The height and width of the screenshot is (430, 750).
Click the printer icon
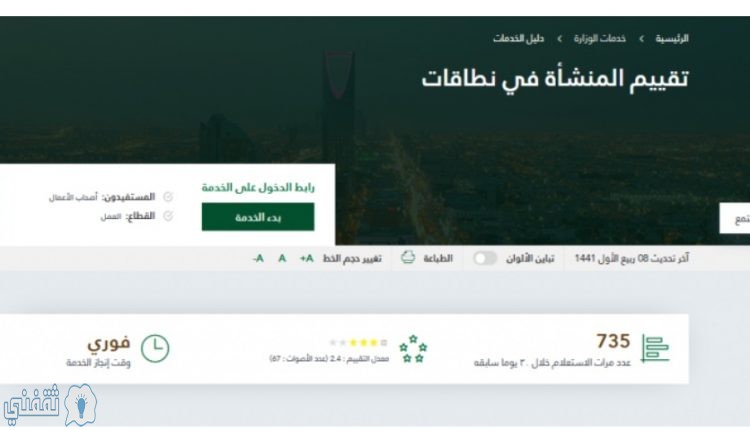coord(408,257)
